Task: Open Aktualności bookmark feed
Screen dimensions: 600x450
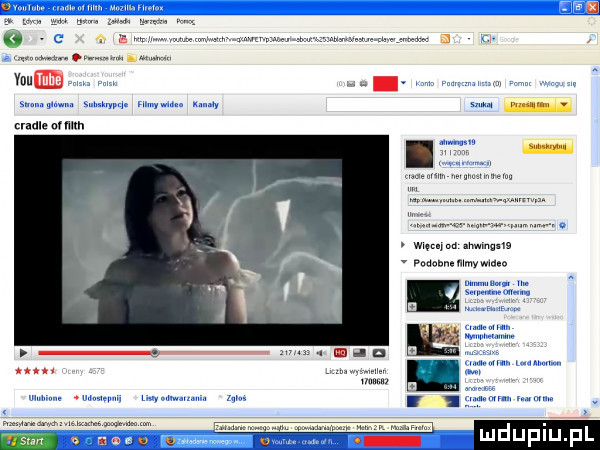Action: 149,58
